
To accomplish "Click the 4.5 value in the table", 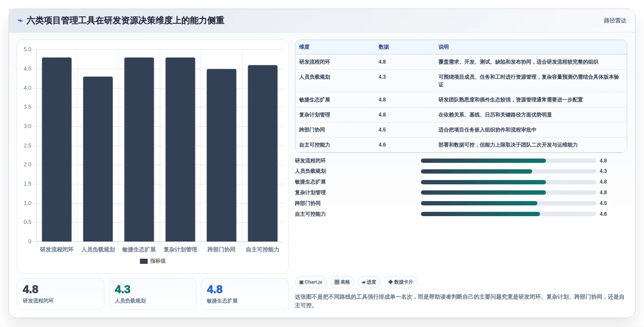I will pos(382,130).
